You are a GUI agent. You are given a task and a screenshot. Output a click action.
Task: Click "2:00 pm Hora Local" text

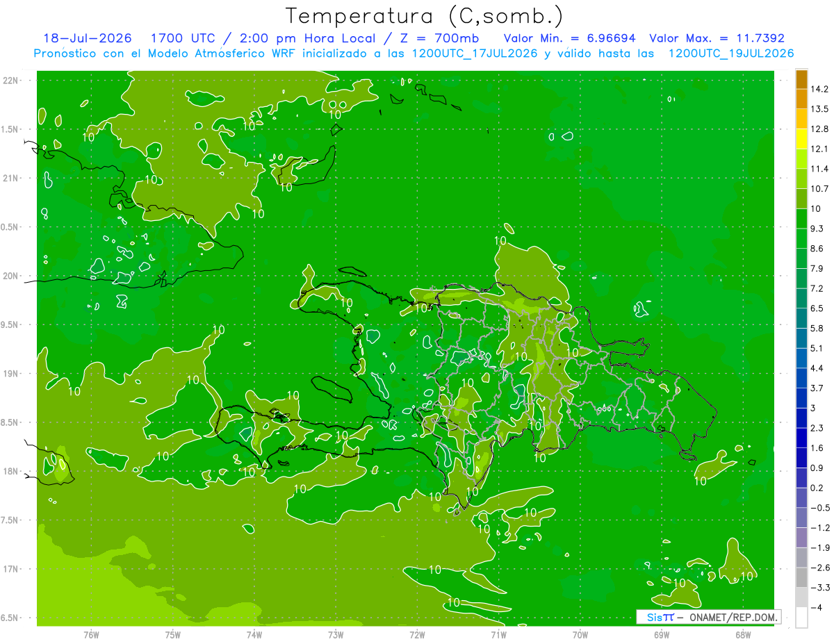point(308,38)
